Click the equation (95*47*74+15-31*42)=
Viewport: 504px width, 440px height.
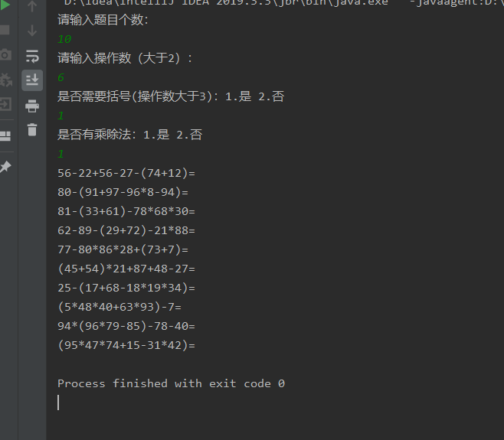[126, 345]
